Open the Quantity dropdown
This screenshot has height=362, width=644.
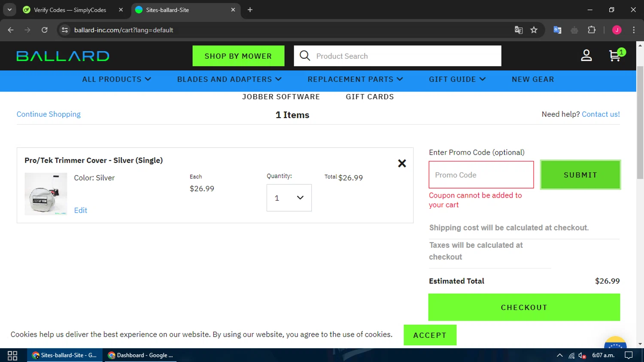(x=289, y=198)
